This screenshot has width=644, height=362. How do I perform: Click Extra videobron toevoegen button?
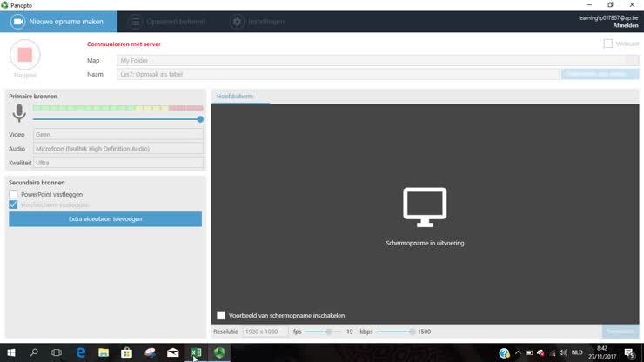tap(105, 219)
